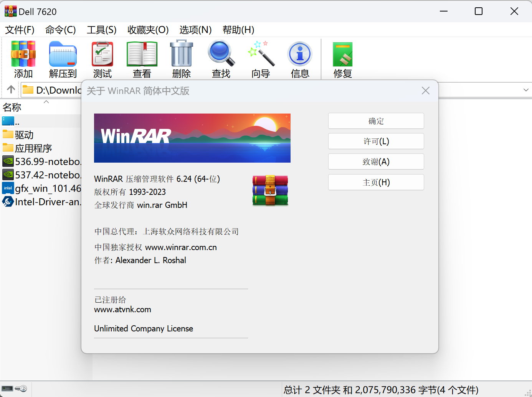
Task: Click the Extract To (解压到) toolbar icon
Action: [63, 54]
